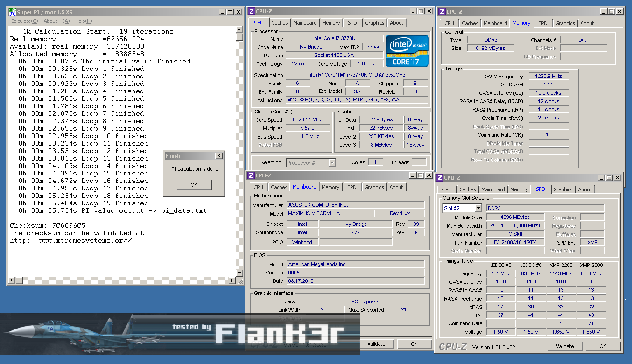Screen dimensions: 632x364
Task: Switch to About tab in processor window
Action: [397, 23]
